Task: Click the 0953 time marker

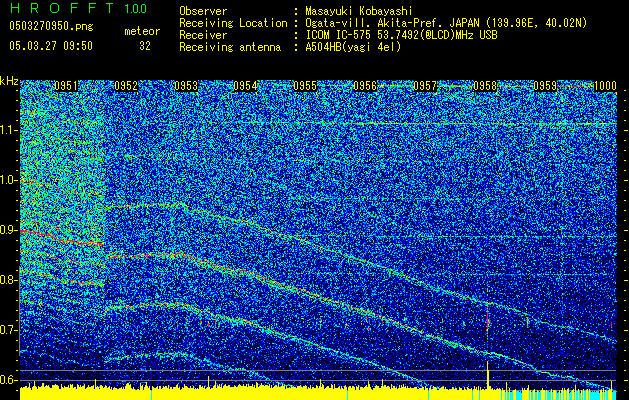Action: click(186, 86)
